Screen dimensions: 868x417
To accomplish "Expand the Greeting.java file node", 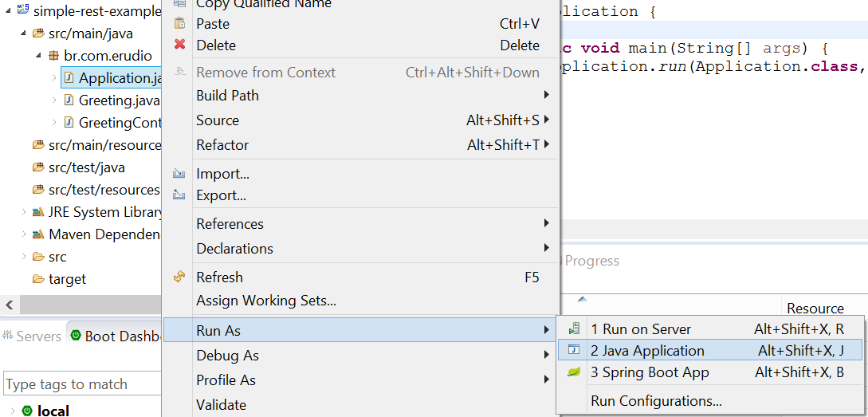I will click(x=54, y=100).
